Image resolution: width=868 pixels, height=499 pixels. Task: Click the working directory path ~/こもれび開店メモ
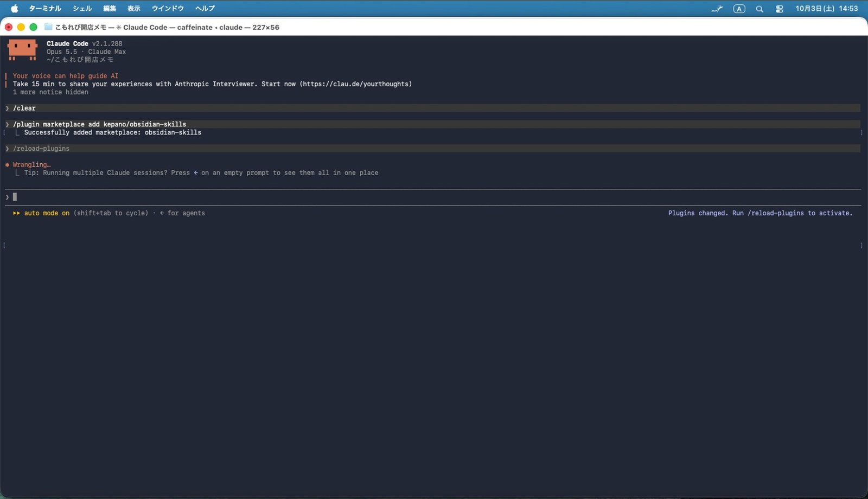tap(80, 60)
